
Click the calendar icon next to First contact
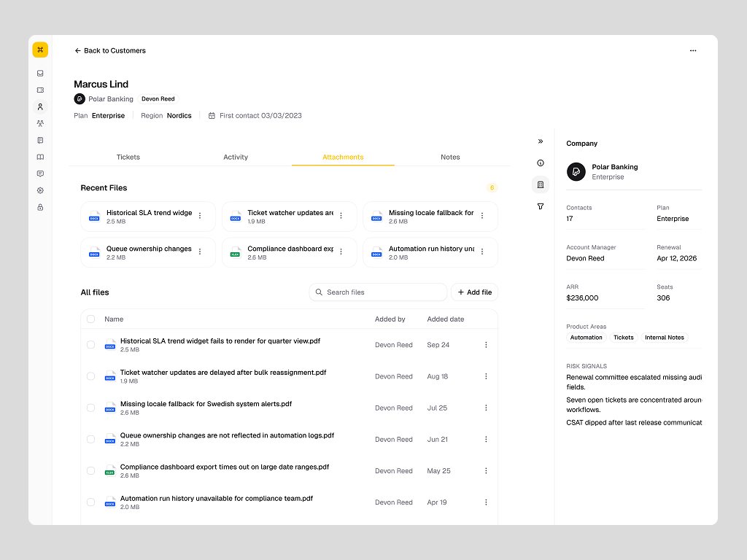coord(212,116)
